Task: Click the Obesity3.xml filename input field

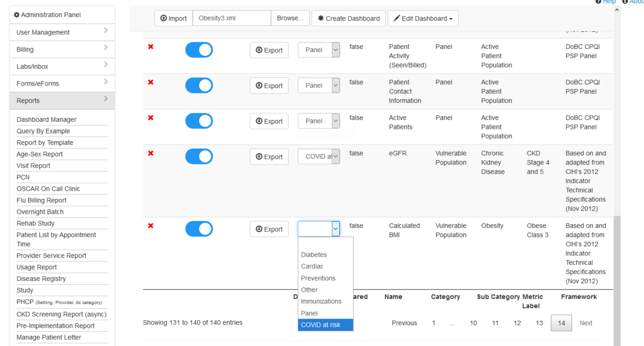Action: pos(231,18)
